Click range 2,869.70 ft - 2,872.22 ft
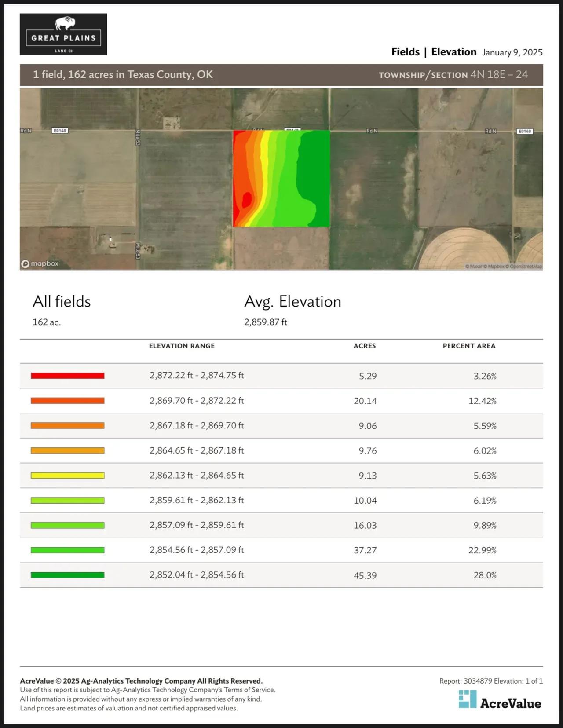 (x=197, y=401)
